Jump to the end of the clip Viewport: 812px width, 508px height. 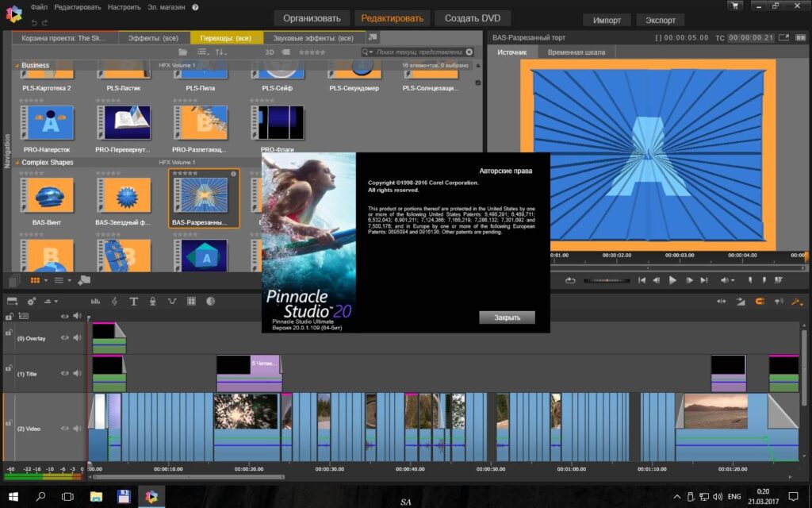click(x=704, y=280)
